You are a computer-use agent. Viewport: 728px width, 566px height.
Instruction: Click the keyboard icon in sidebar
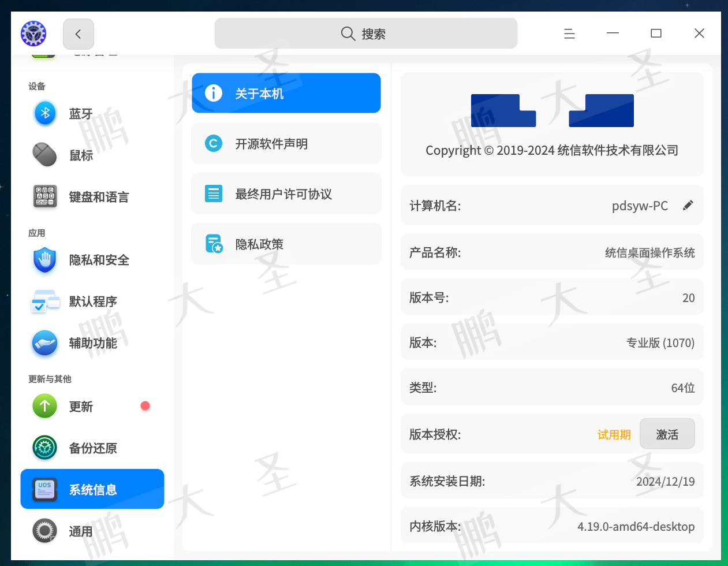tap(45, 196)
